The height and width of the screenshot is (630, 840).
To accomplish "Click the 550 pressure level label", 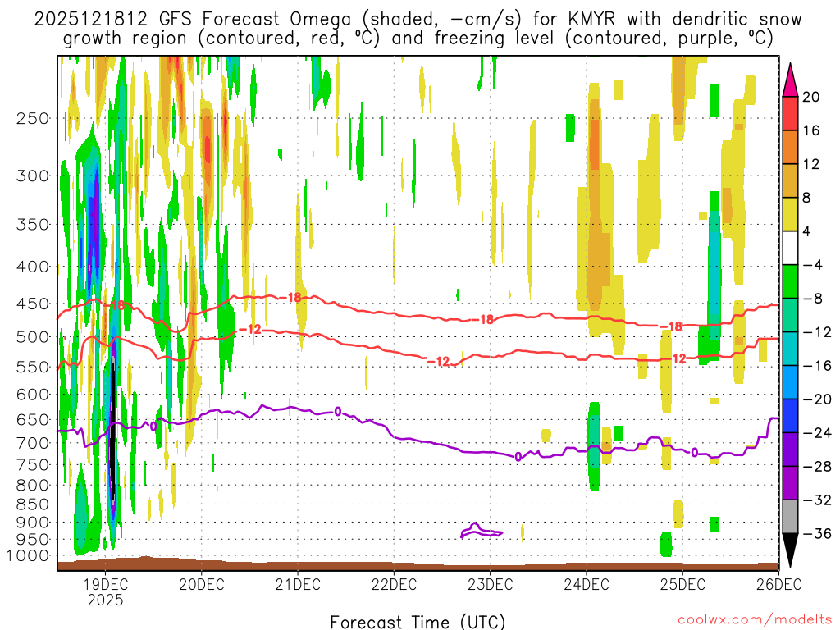I will click(33, 367).
